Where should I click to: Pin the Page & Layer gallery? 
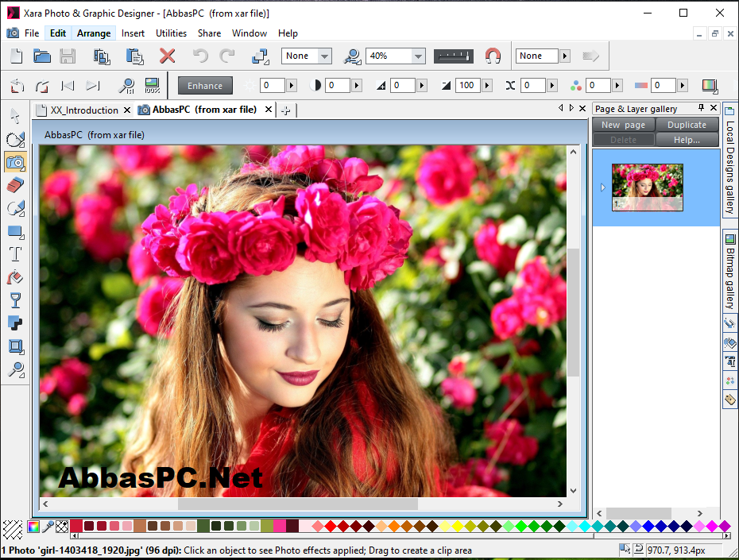(702, 108)
